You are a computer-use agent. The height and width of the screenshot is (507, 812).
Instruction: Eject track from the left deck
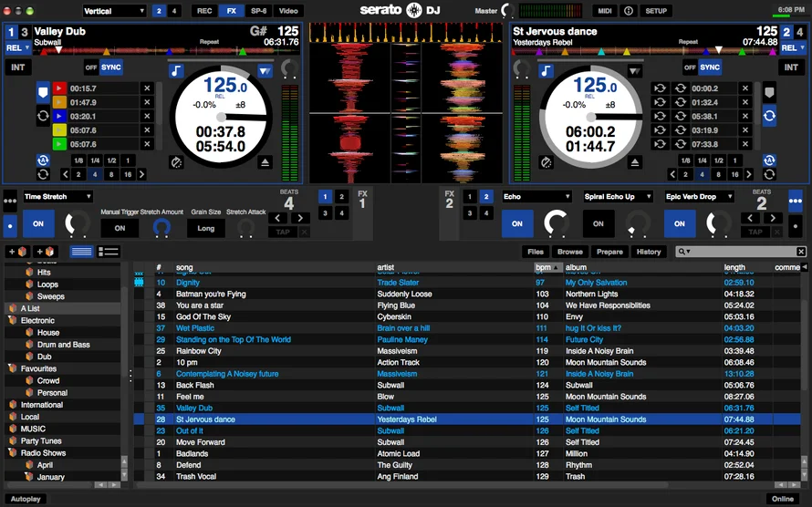265,162
